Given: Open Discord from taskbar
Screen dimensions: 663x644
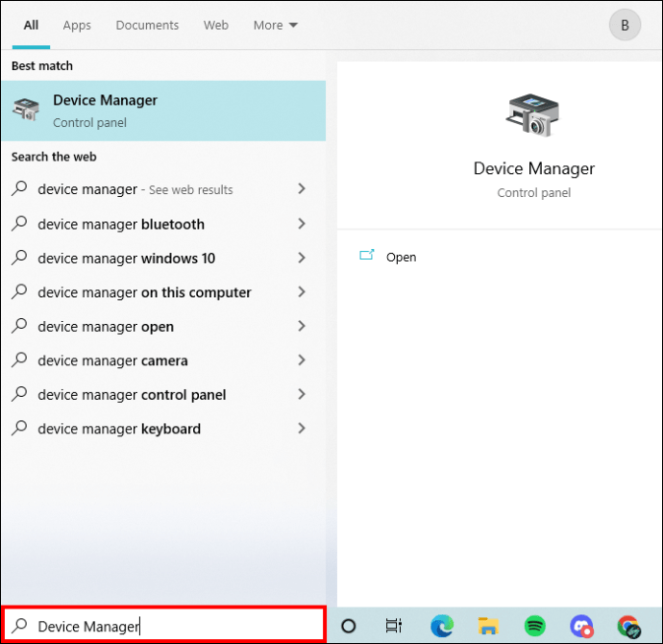Looking at the screenshot, I should point(582,626).
